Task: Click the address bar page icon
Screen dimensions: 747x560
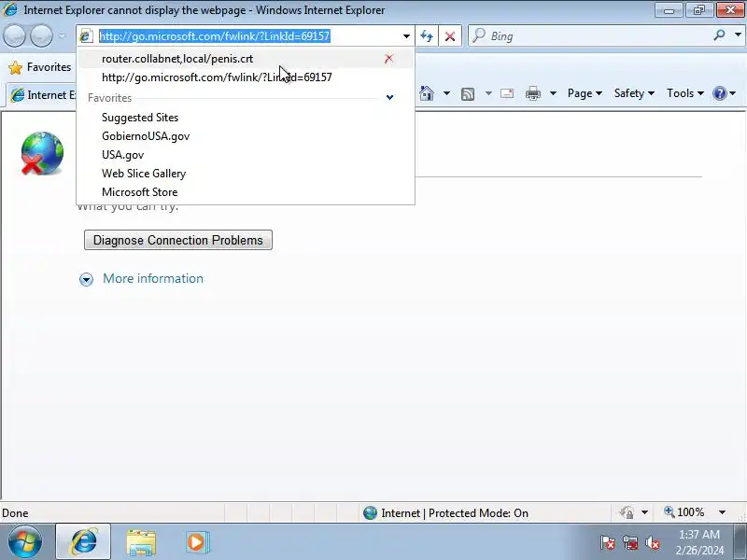Action: pyautogui.click(x=86, y=35)
